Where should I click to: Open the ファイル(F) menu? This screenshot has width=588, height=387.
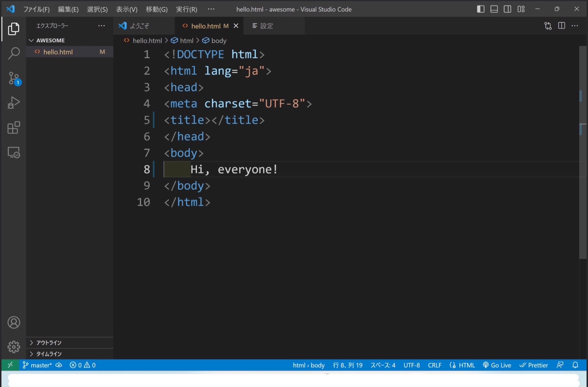(37, 9)
